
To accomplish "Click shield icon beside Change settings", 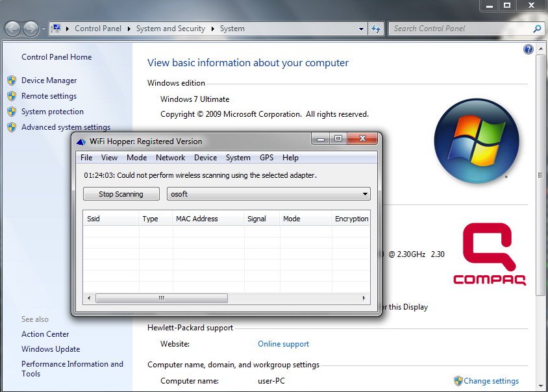I will click(458, 381).
